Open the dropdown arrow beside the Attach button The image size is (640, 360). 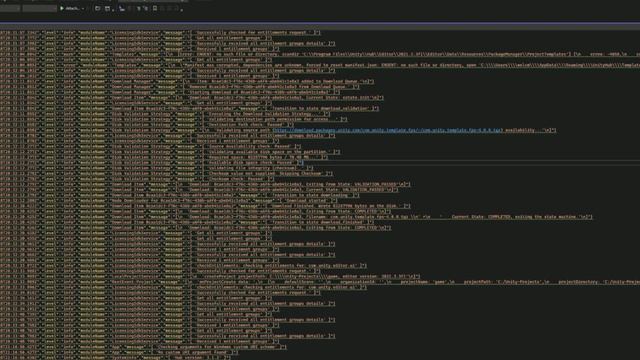(x=83, y=9)
